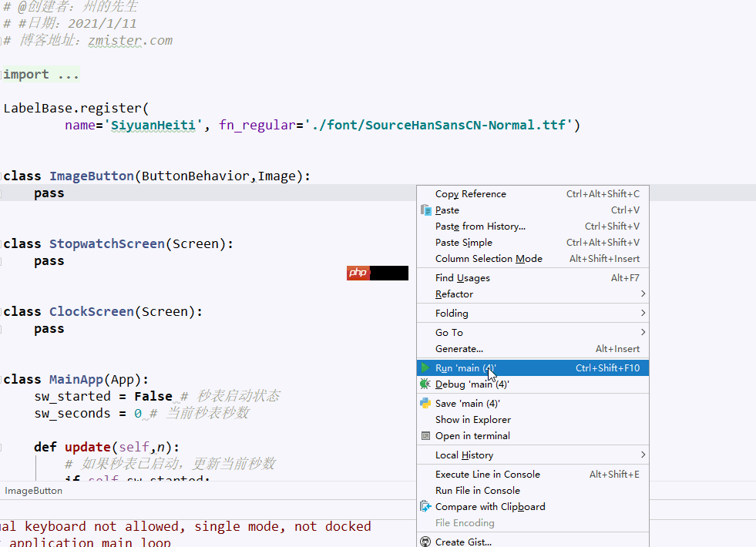Click the ImageButton breadcrumb below the editor

tap(33, 491)
